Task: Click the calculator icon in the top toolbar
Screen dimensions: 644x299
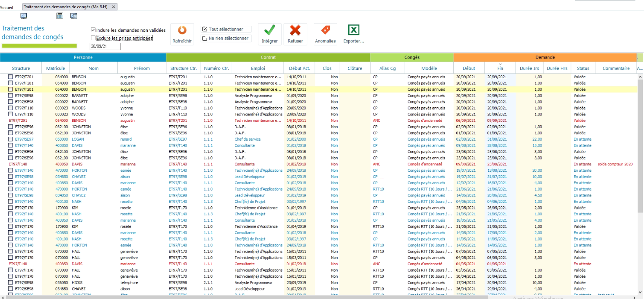Action: pos(60,16)
